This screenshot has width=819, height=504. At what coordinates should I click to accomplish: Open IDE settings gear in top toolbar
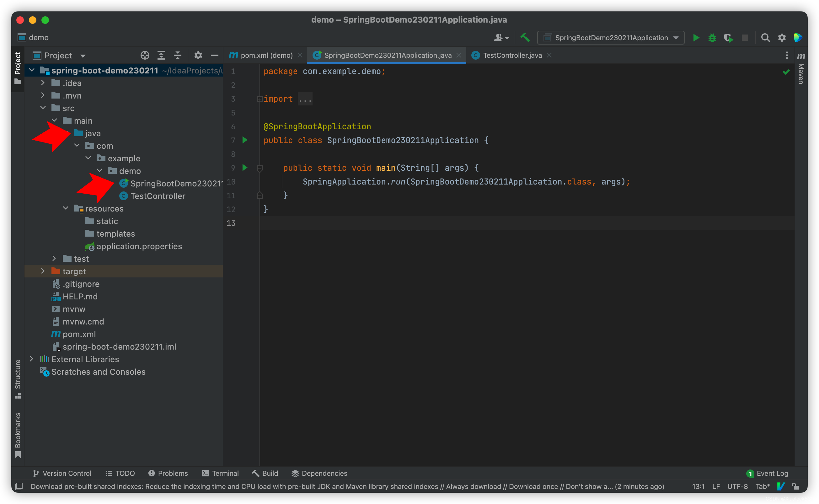click(782, 38)
